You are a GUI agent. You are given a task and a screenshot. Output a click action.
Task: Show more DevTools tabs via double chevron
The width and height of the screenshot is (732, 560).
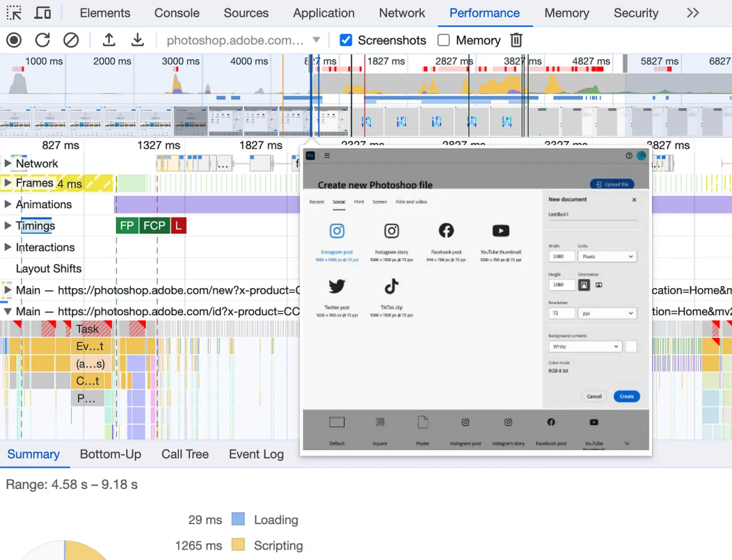pyautogui.click(x=693, y=13)
